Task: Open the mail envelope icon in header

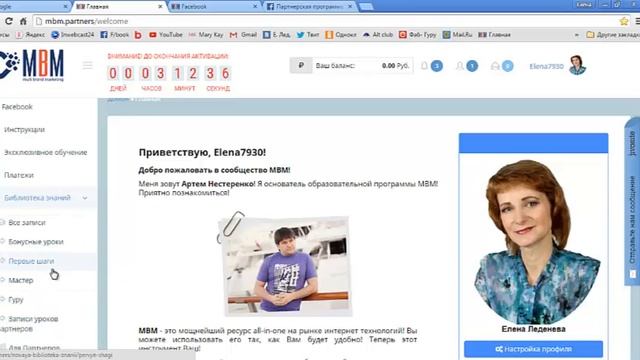Action: click(x=495, y=66)
